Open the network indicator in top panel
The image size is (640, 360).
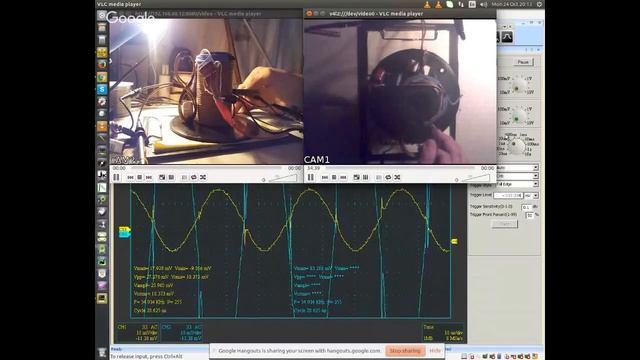pos(461,4)
